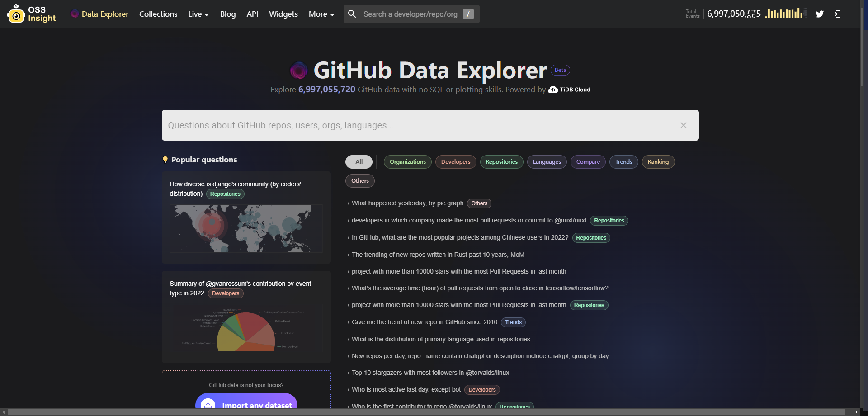The image size is (868, 416).
Task: Click the OSS Insight logo icon
Action: pyautogui.click(x=16, y=14)
